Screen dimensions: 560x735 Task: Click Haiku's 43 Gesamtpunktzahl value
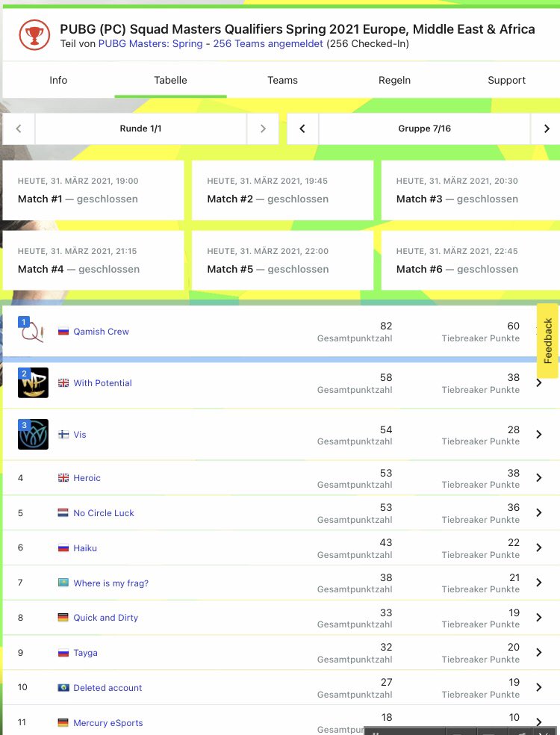pyautogui.click(x=386, y=542)
